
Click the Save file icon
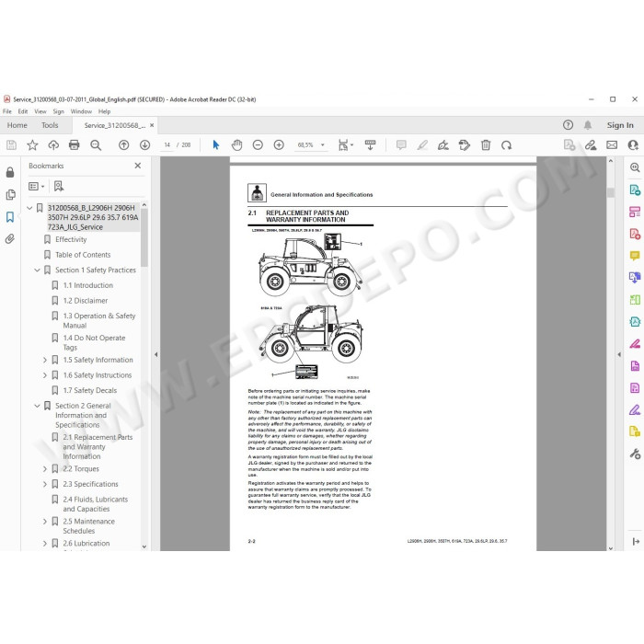tap(11, 145)
